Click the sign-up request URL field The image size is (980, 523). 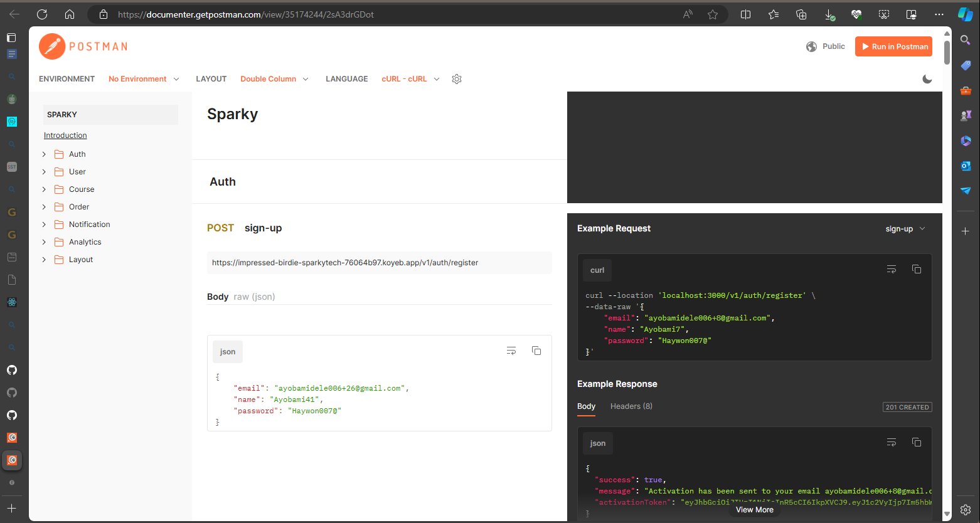(x=380, y=263)
